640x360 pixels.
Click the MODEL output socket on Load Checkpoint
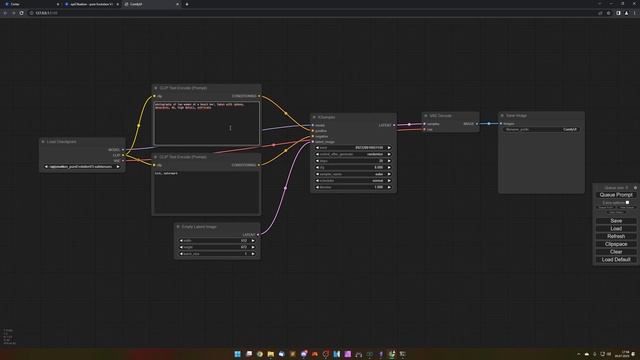(x=123, y=150)
